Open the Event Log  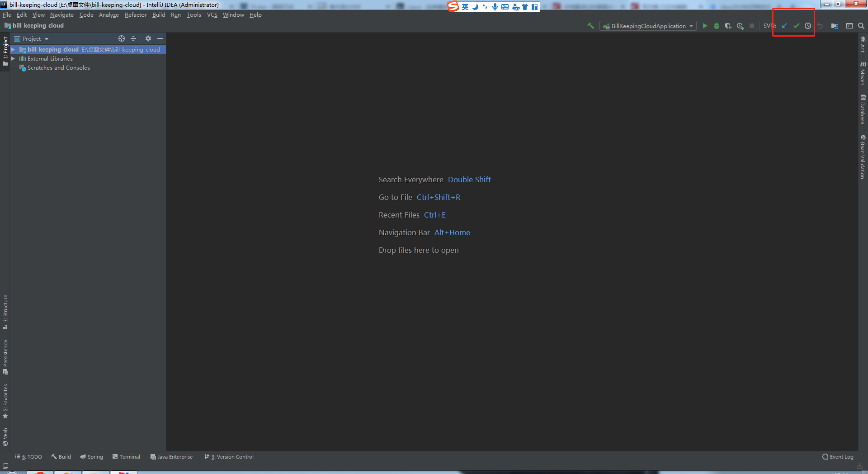coord(838,457)
